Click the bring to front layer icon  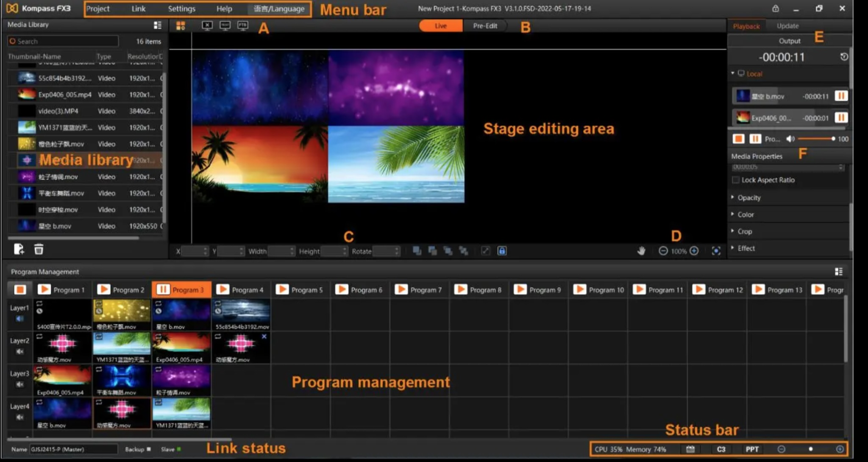point(417,251)
